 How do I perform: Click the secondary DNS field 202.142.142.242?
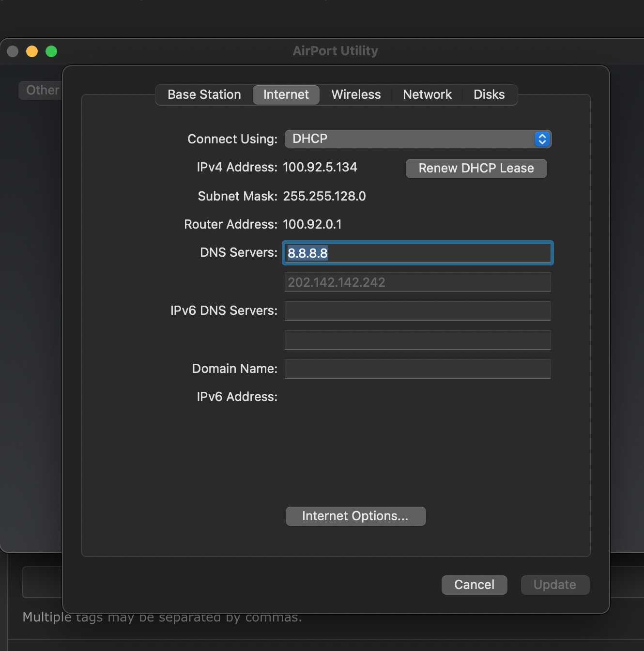[417, 282]
